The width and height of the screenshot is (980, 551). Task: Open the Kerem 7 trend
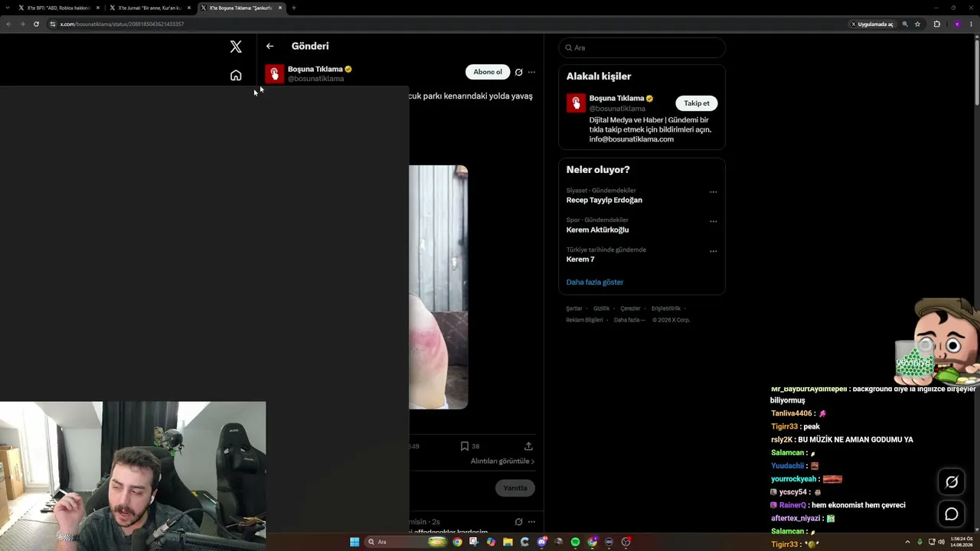tap(580, 259)
